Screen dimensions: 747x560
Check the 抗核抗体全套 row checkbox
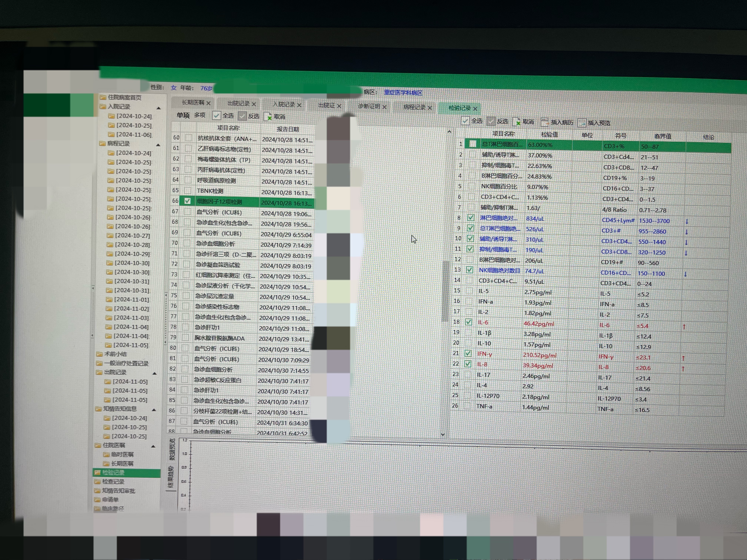coord(188,138)
